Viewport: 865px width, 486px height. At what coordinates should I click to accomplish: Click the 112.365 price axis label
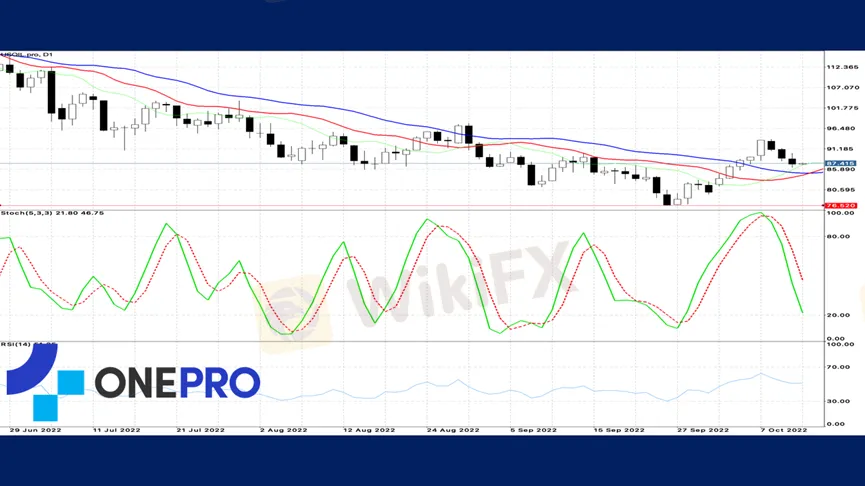842,67
